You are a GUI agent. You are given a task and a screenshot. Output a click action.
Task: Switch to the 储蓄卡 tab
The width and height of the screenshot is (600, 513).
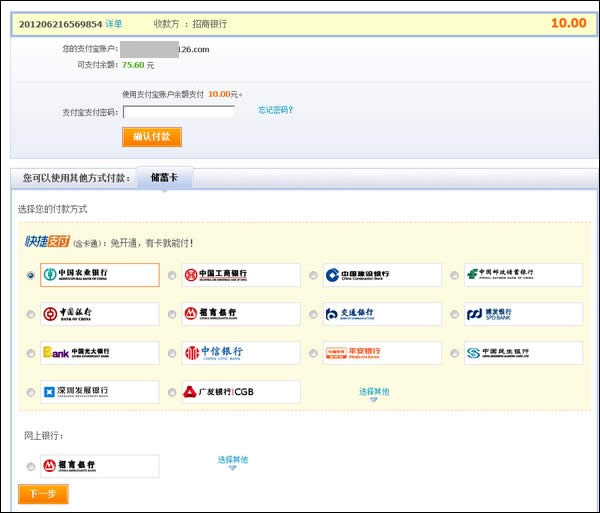click(x=164, y=178)
